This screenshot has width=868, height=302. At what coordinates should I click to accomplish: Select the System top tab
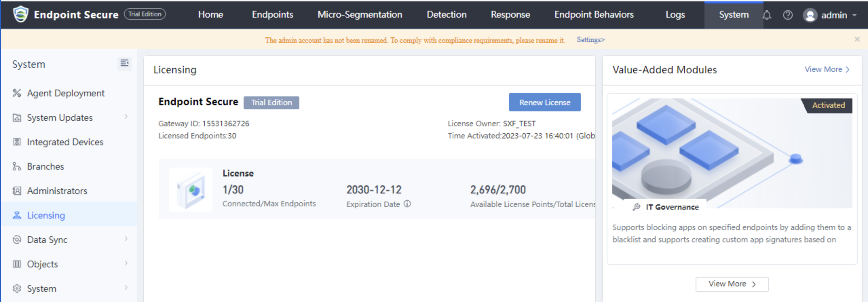click(x=734, y=15)
